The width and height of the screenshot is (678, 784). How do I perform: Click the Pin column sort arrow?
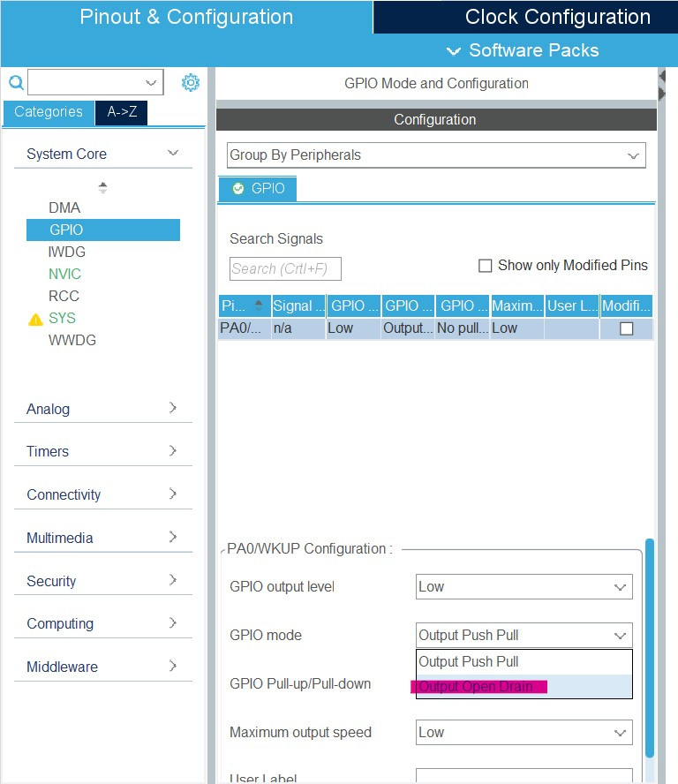(259, 305)
